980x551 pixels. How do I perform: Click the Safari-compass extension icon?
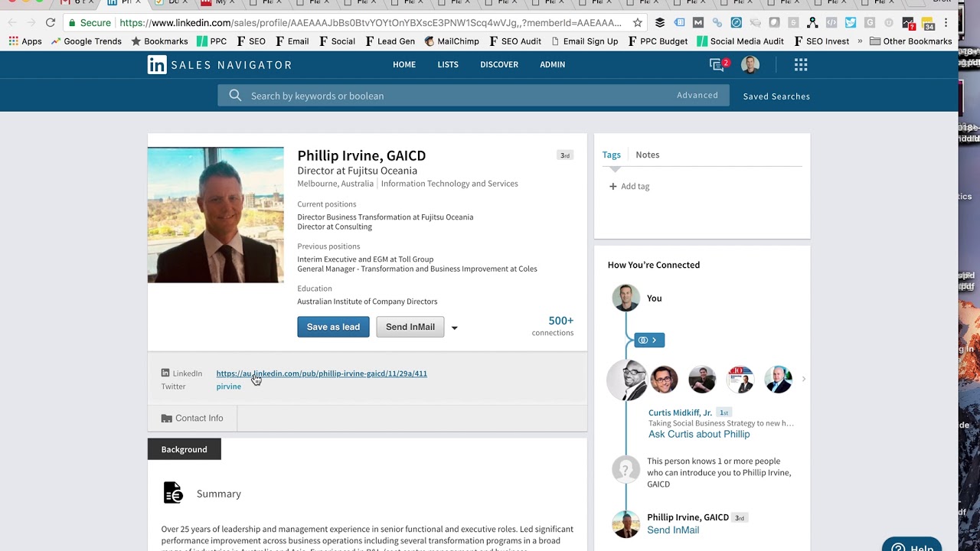pyautogui.click(x=737, y=23)
